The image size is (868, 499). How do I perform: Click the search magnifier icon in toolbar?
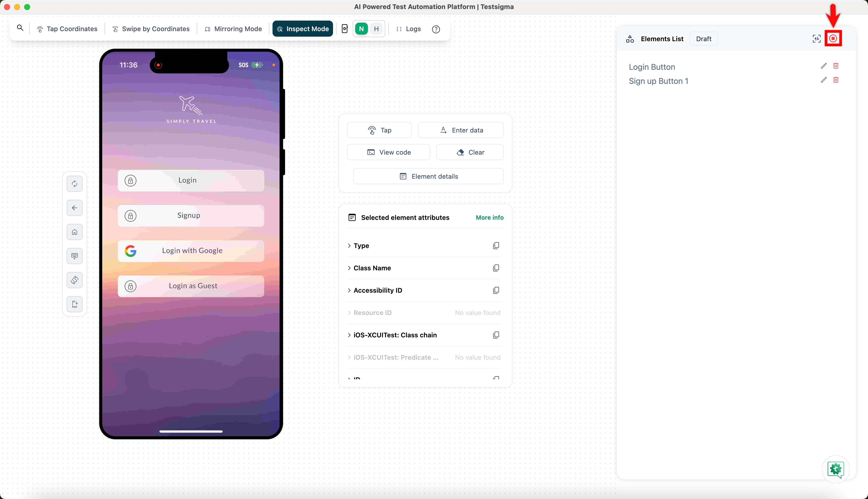(x=20, y=28)
